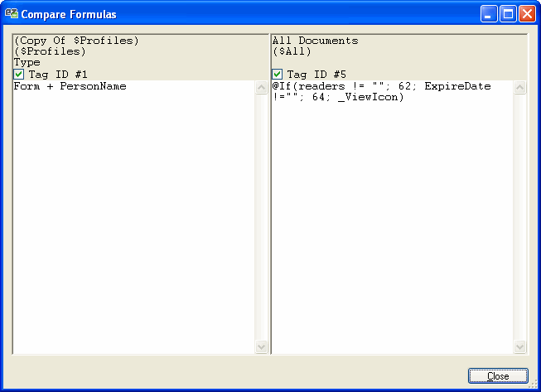Screen dimensions: 541x392
Task: Minimize the Compare Formulas window
Action: [490, 13]
